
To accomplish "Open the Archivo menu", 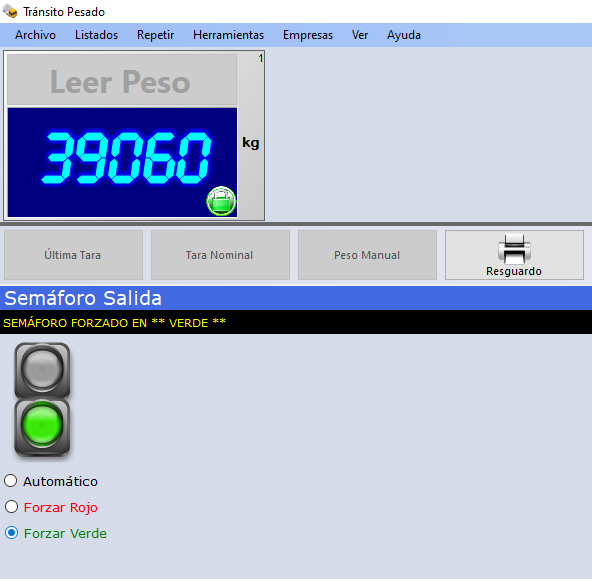I will (35, 35).
